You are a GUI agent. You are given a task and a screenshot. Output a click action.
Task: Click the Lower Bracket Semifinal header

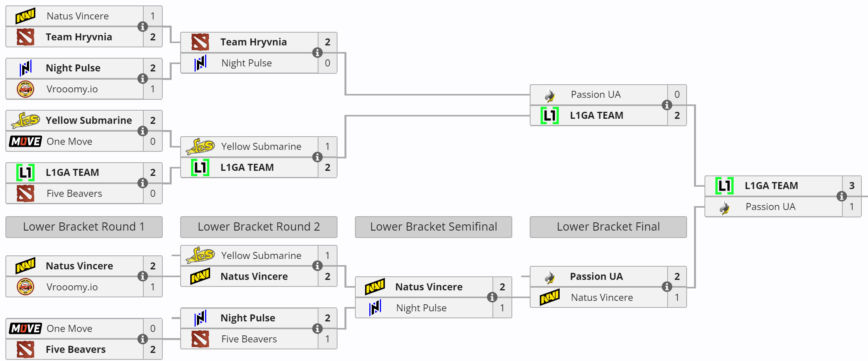[433, 227]
